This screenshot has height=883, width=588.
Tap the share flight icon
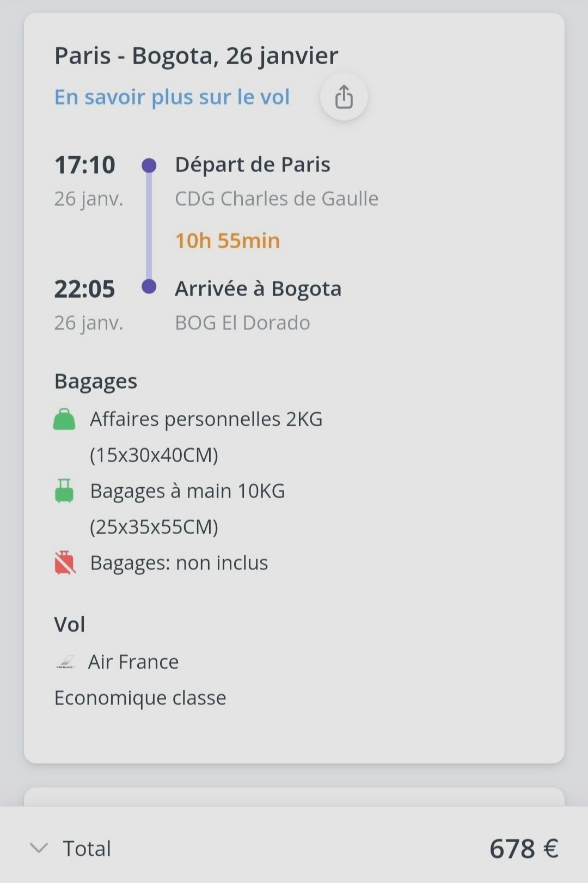coord(344,97)
